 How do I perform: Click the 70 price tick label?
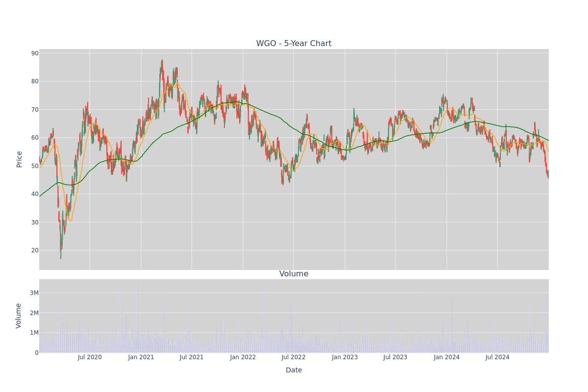coord(35,110)
